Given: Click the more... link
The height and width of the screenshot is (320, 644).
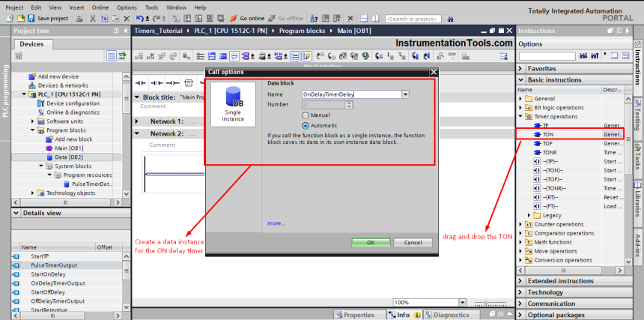Looking at the screenshot, I should [276, 223].
